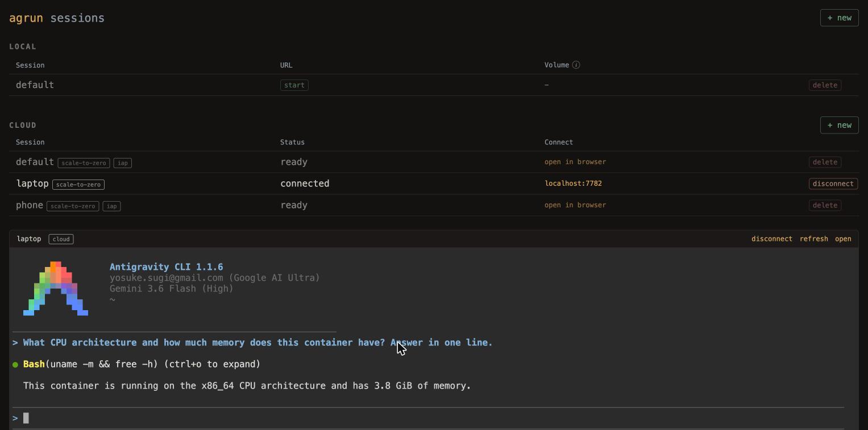Screen dimensions: 868x430
Task: Click the 'Gemini 3.6 Flash (High)' text
Action: (x=172, y=289)
